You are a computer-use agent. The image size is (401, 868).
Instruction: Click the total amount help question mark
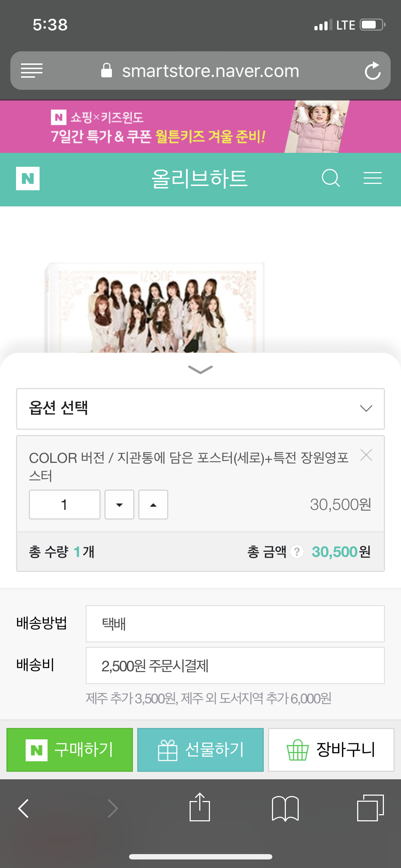297,552
